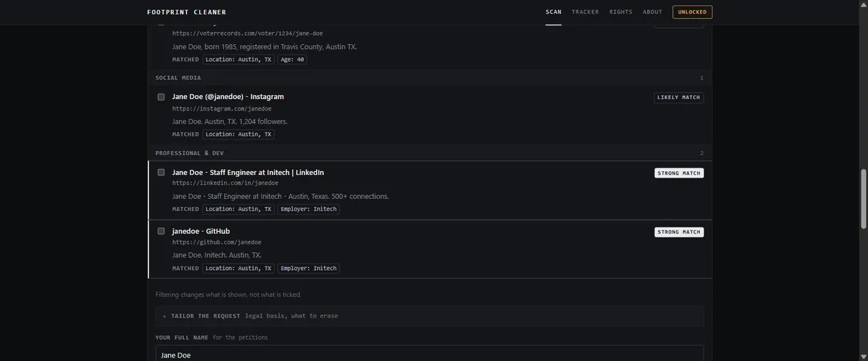Check the janedoe GitHub result checkbox
The width and height of the screenshot is (868, 361).
(x=161, y=231)
